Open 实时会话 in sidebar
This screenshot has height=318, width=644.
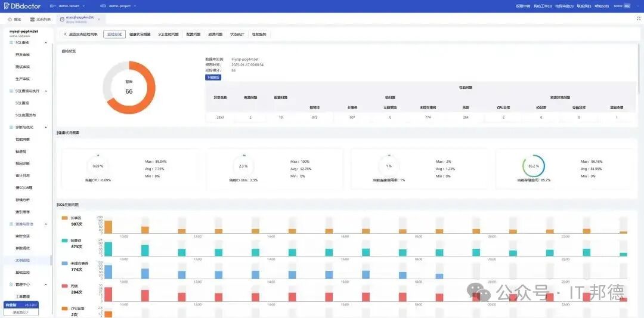point(23,236)
